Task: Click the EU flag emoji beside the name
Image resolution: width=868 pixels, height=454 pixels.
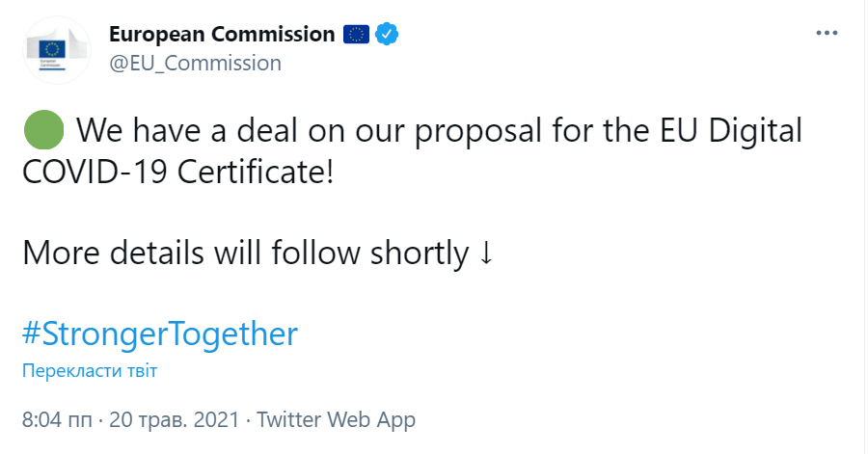Action: 356,35
